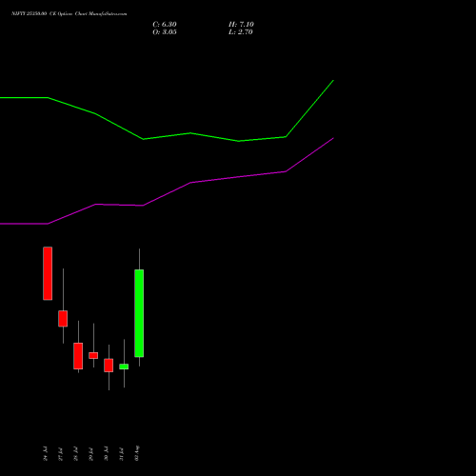The width and height of the screenshot is (476, 476).
Task: Click the NIFTY CE Options chart title
Action: (69, 14)
